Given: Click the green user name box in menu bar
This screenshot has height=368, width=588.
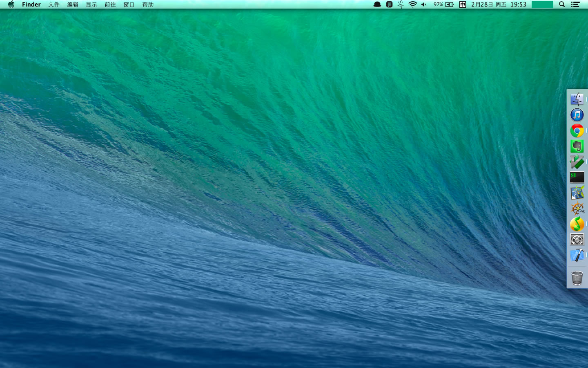Looking at the screenshot, I should click(x=542, y=4).
